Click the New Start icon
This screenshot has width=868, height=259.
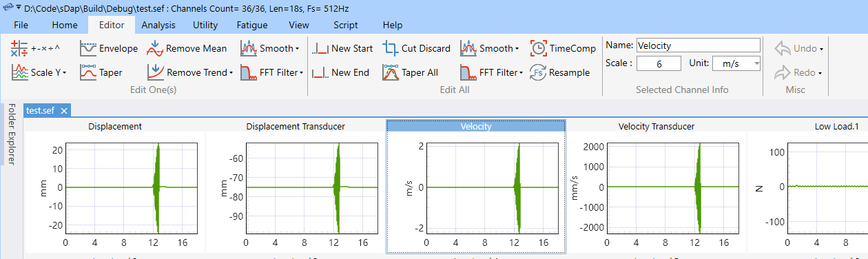pyautogui.click(x=320, y=48)
